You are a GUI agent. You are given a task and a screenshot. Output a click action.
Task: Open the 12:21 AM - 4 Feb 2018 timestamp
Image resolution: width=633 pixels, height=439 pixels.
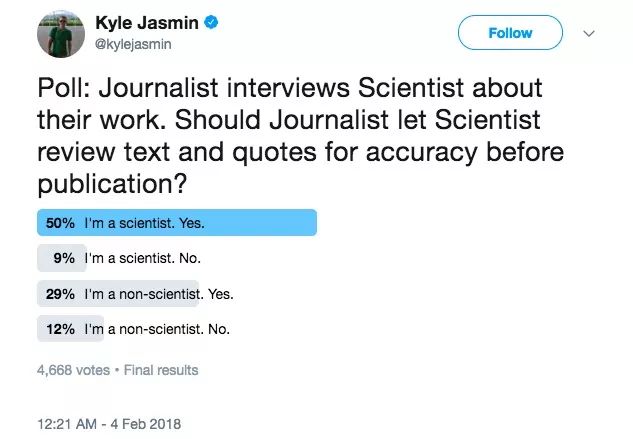[109, 424]
